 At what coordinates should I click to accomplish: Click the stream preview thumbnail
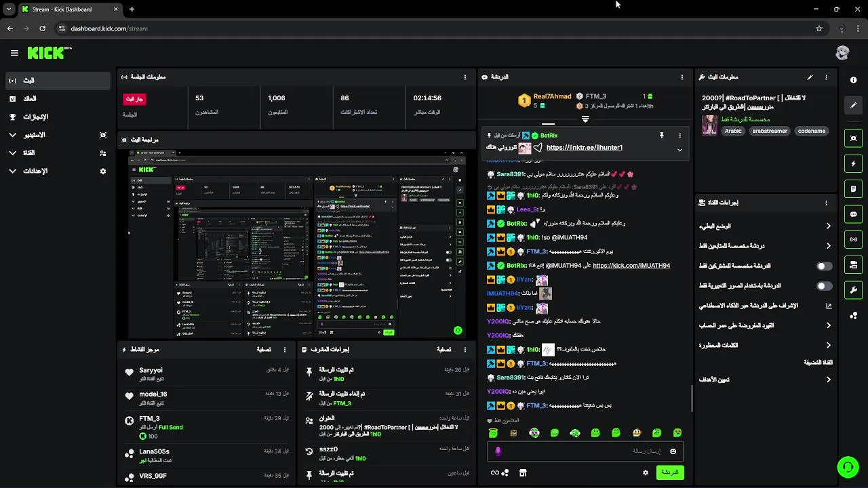point(297,244)
